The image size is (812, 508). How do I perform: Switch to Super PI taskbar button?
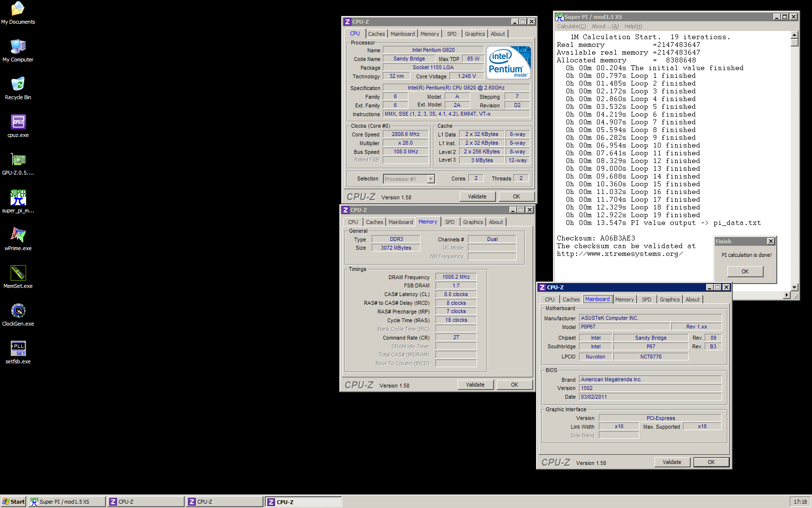tap(66, 502)
